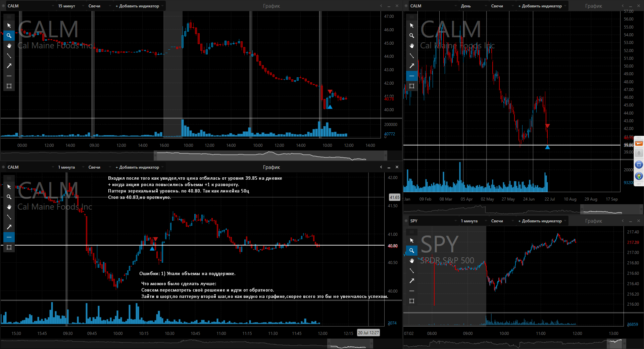Open '+ Добавить индикатор' in 15-minute chart

[x=139, y=6]
